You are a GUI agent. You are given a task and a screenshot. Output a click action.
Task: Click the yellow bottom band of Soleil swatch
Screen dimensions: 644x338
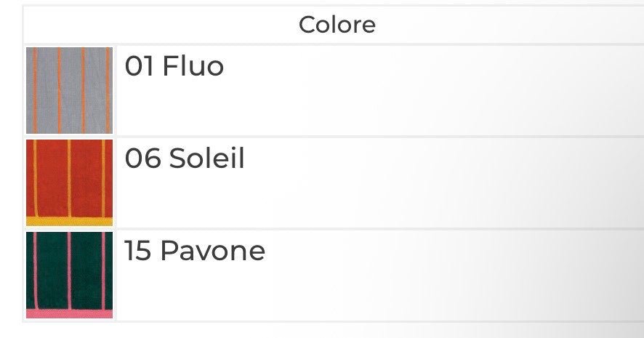[x=70, y=221]
